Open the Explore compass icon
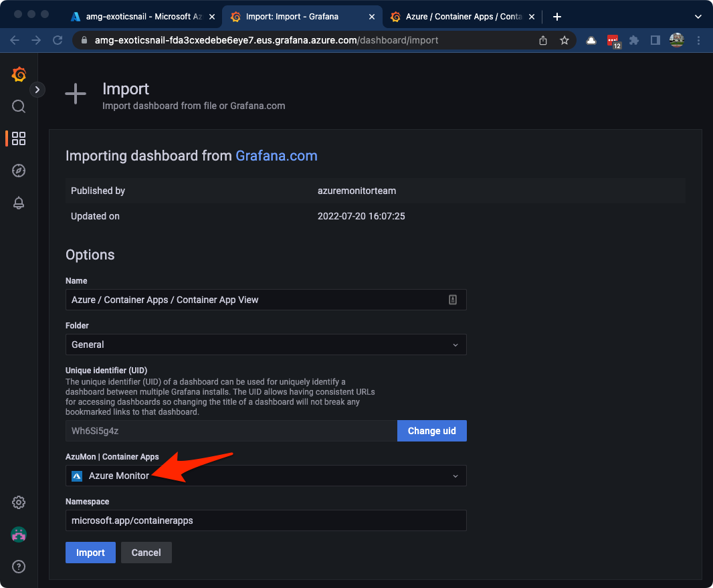 click(19, 171)
